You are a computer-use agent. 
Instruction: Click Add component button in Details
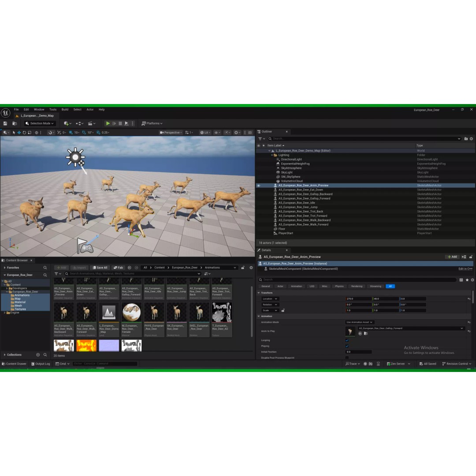tap(452, 257)
